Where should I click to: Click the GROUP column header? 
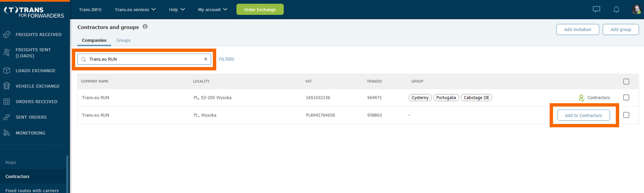417,81
